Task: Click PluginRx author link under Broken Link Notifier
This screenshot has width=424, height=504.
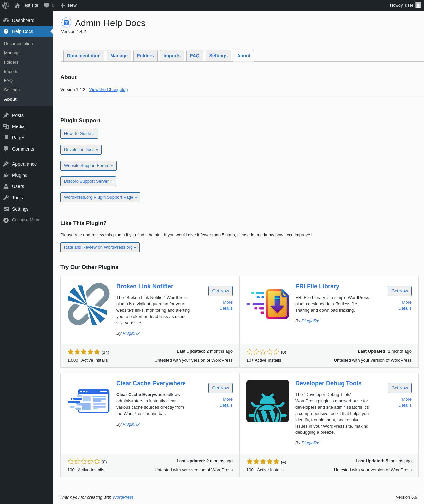Action: 131,333
